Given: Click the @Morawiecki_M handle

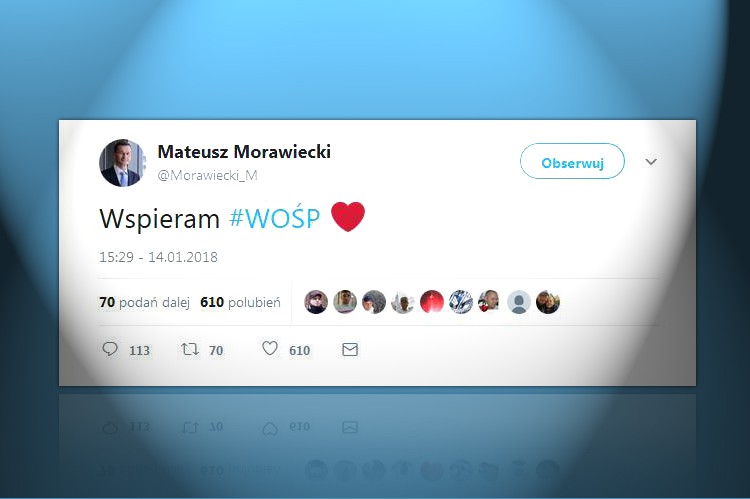Looking at the screenshot, I should click(208, 175).
